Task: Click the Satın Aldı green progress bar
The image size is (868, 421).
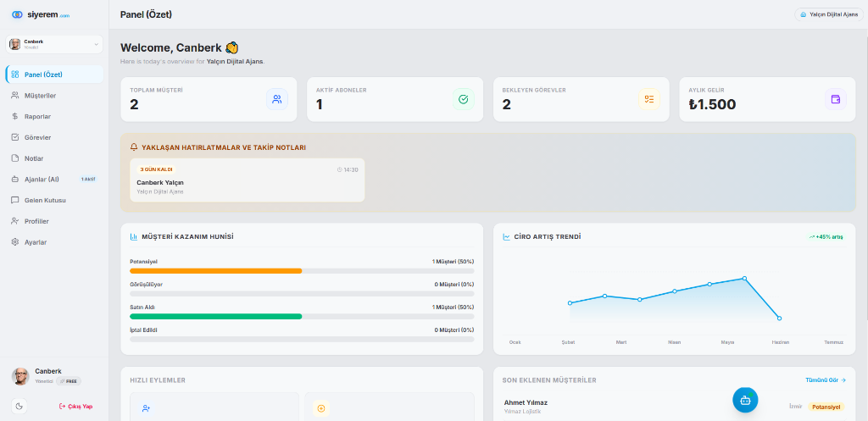Action: (x=216, y=317)
